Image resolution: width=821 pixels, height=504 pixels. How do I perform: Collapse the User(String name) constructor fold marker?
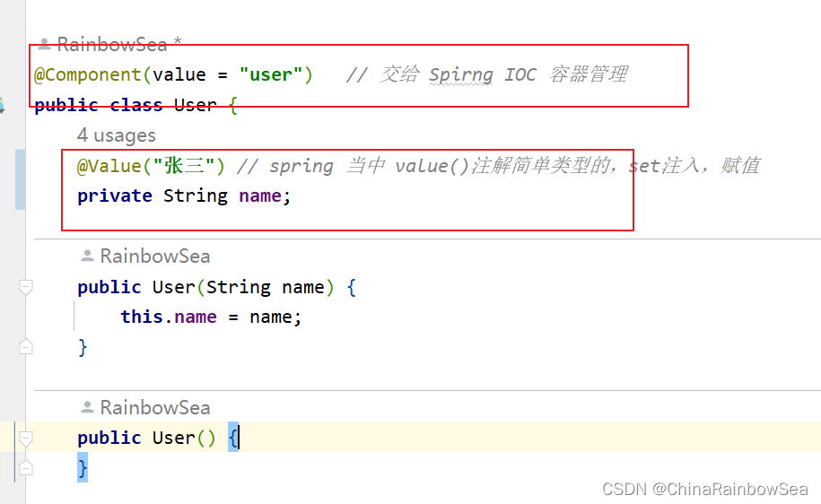tap(26, 287)
